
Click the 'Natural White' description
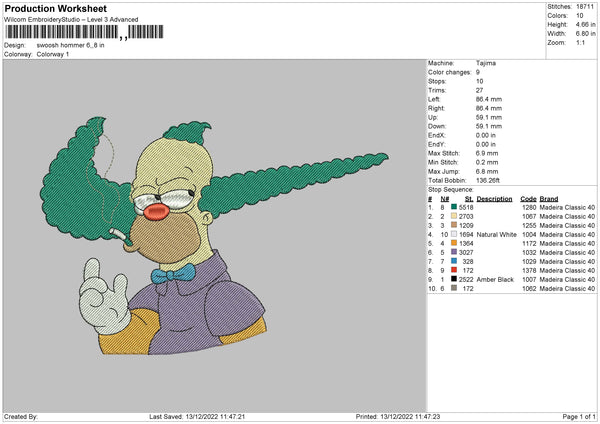coord(496,235)
